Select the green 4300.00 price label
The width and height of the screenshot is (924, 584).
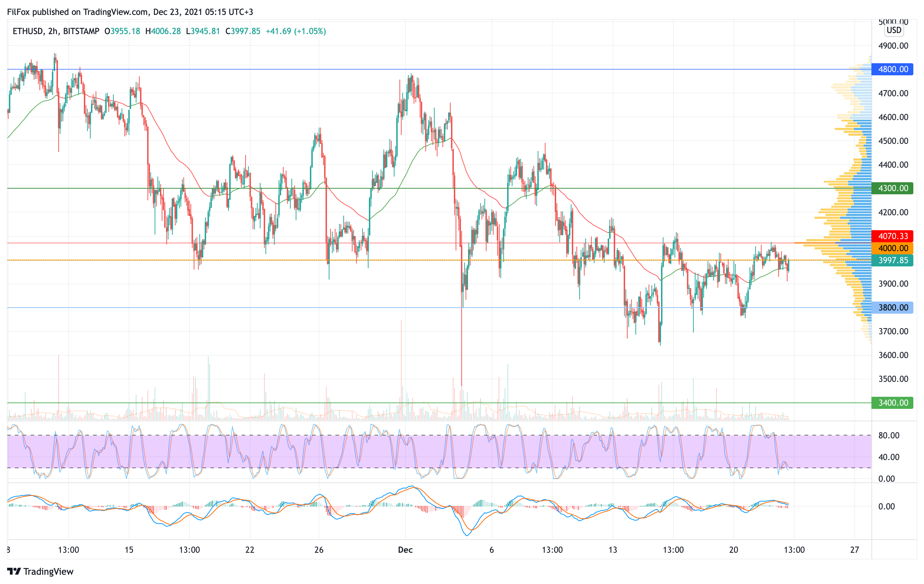(892, 188)
